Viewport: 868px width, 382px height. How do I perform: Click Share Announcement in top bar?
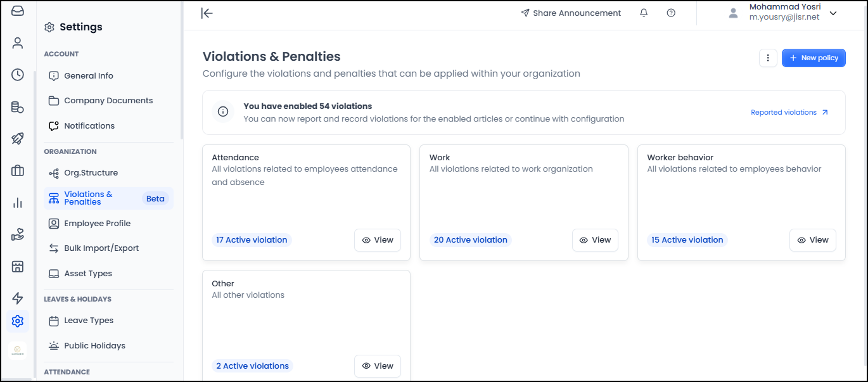(x=571, y=13)
